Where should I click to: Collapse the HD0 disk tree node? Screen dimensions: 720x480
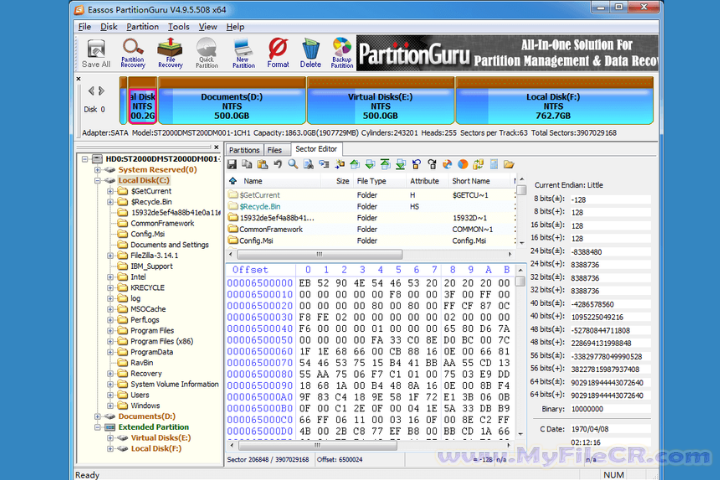coord(85,159)
